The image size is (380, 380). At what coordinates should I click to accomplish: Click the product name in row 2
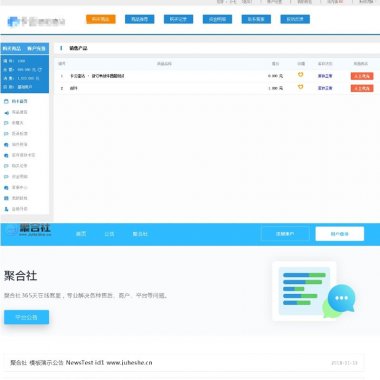[x=74, y=88]
